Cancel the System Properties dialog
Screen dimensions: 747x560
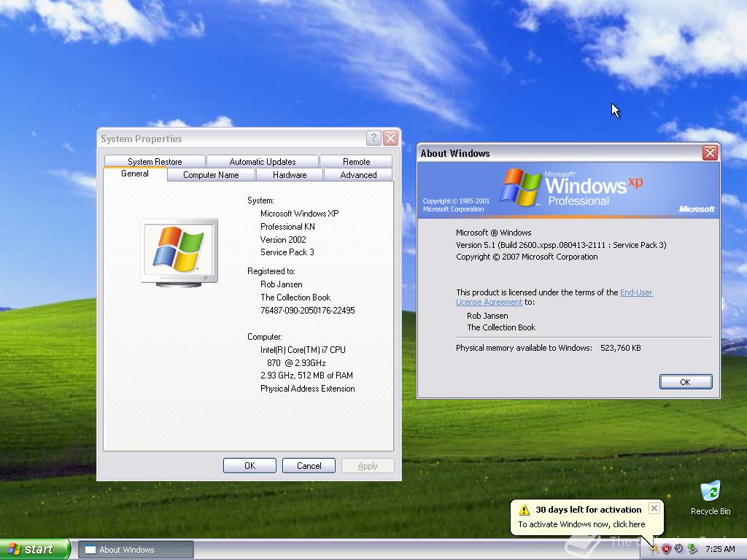tap(309, 466)
